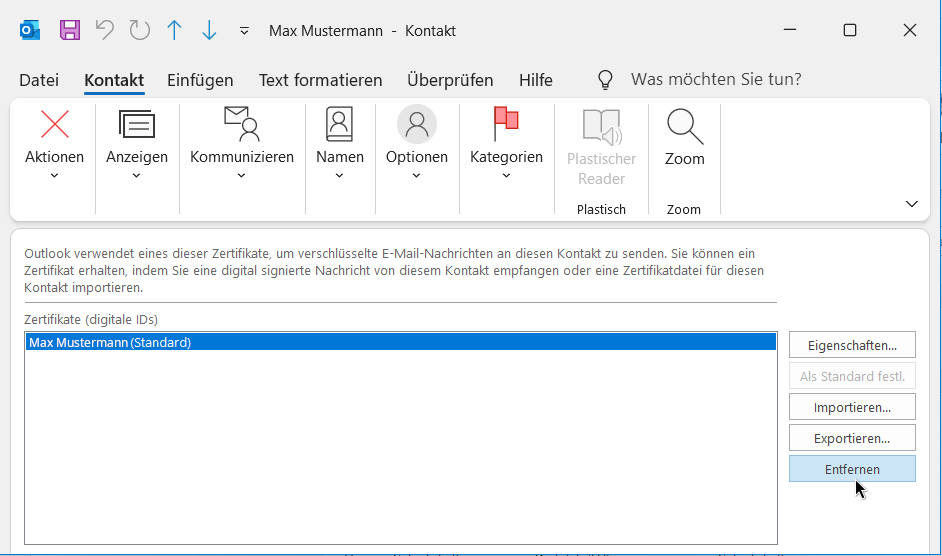Expand the Namen dropdown arrow
The image size is (942, 556).
(339, 176)
